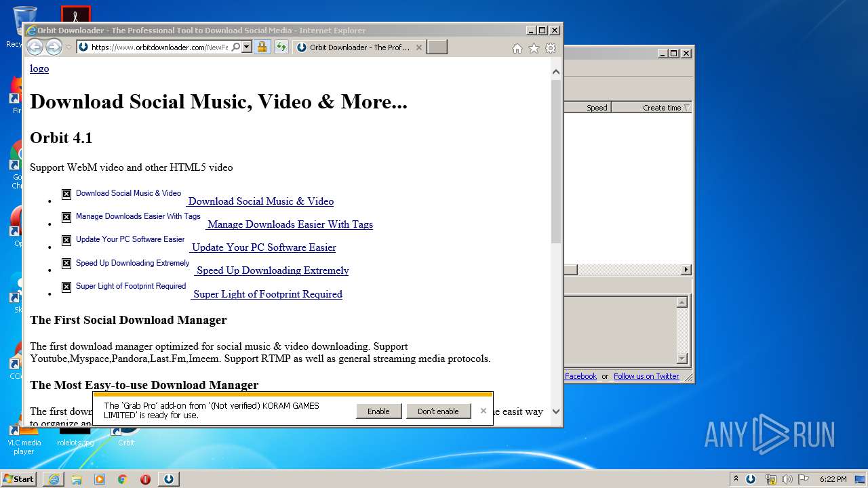Click Orbit list horizontal scroll right arrow

tap(686, 270)
